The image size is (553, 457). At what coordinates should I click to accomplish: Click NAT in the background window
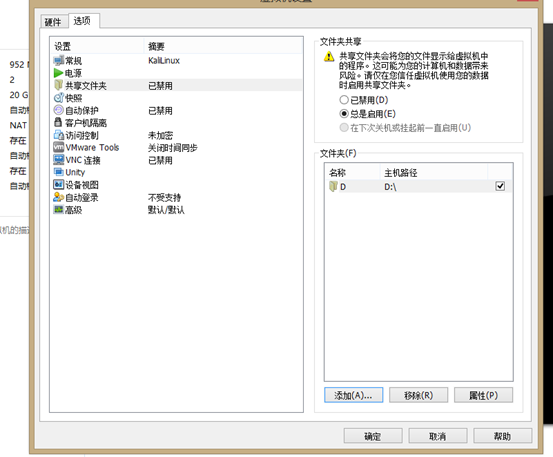coord(18,125)
